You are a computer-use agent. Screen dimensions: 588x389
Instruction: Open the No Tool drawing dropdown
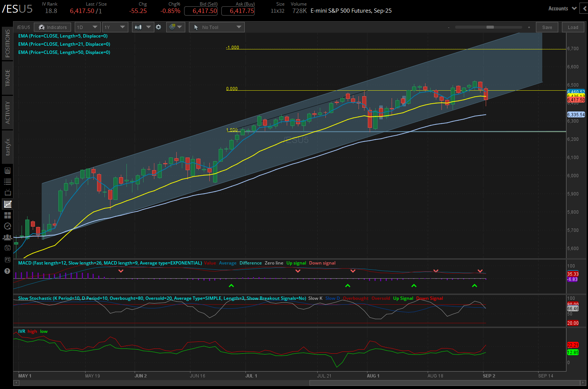click(x=216, y=27)
